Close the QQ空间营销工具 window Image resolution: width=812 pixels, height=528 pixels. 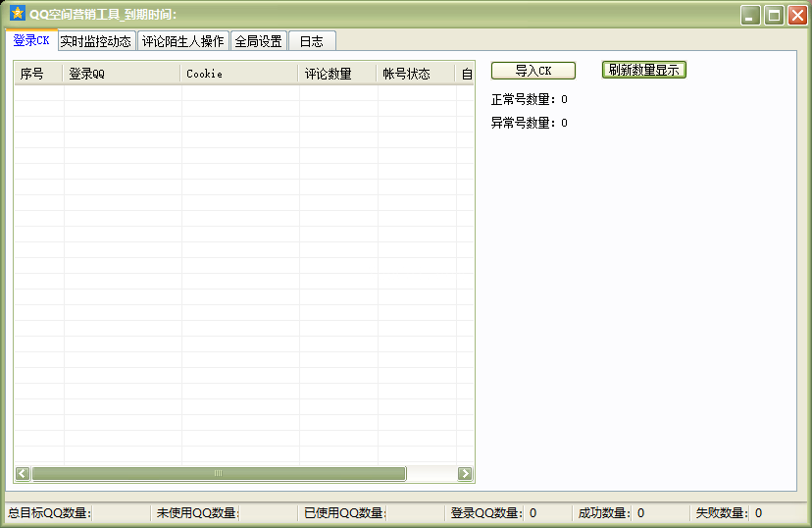tap(797, 15)
